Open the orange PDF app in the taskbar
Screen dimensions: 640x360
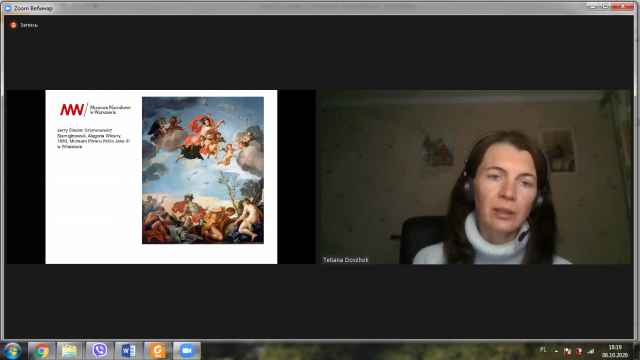coord(158,351)
